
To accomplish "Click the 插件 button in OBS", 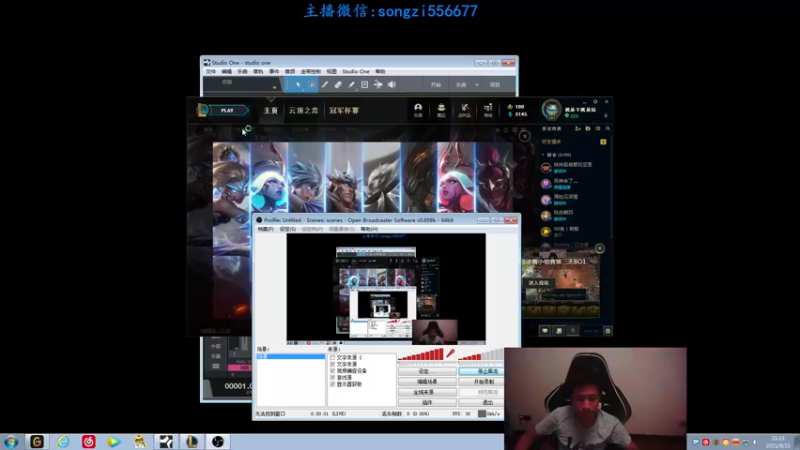I will [427, 403].
